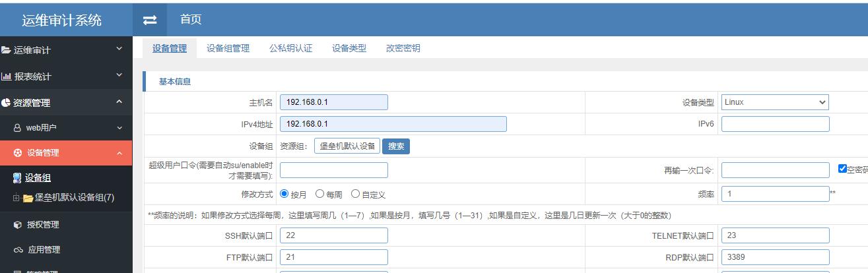Expand the 报表统计 menu chevron
This screenshot has height=273, width=868.
[119, 75]
